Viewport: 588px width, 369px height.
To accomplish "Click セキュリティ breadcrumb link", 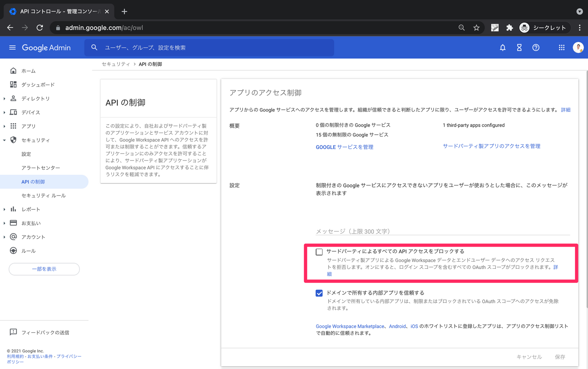I will pos(116,64).
